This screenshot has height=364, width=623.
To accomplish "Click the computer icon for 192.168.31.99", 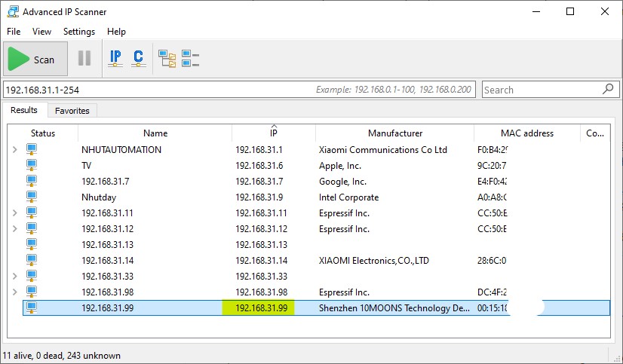I will click(x=32, y=308).
